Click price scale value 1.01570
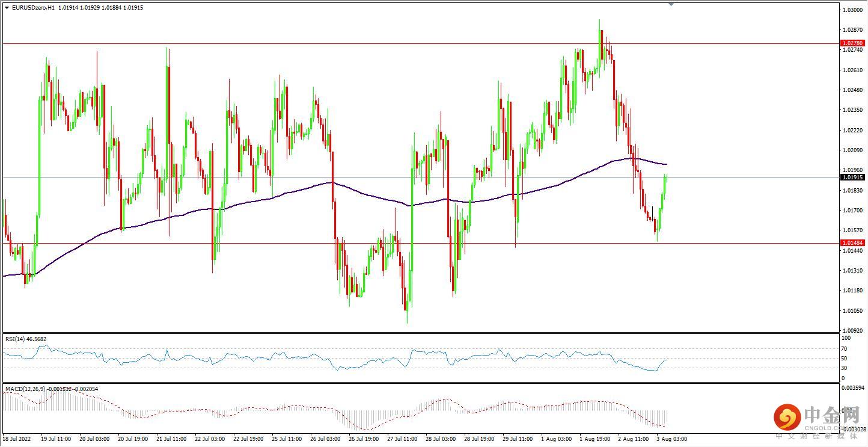Image resolution: width=868 pixels, height=447 pixels. click(853, 230)
